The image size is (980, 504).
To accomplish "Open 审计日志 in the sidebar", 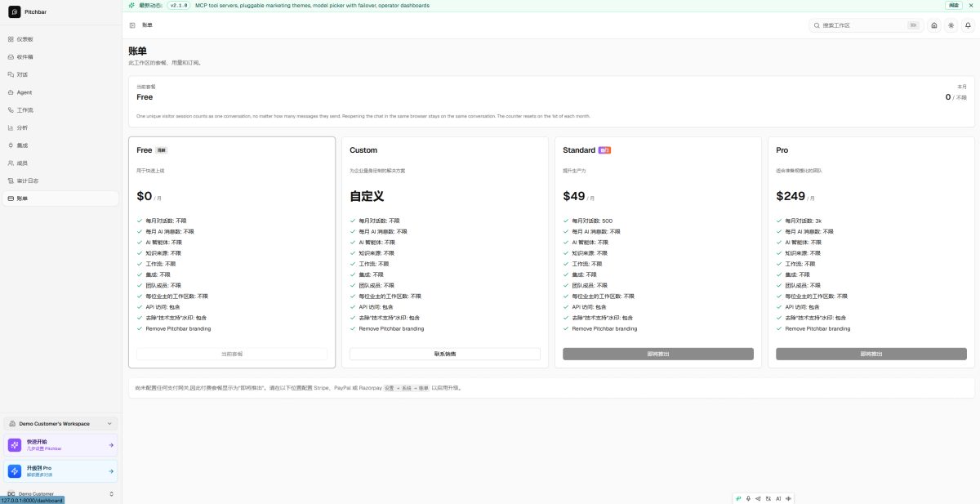I will coord(60,181).
